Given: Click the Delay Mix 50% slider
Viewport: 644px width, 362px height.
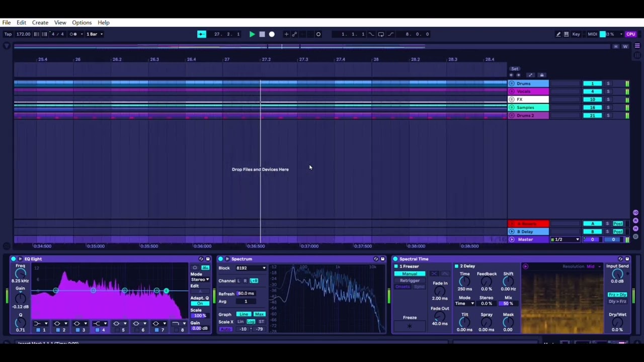Looking at the screenshot, I should [508, 304].
